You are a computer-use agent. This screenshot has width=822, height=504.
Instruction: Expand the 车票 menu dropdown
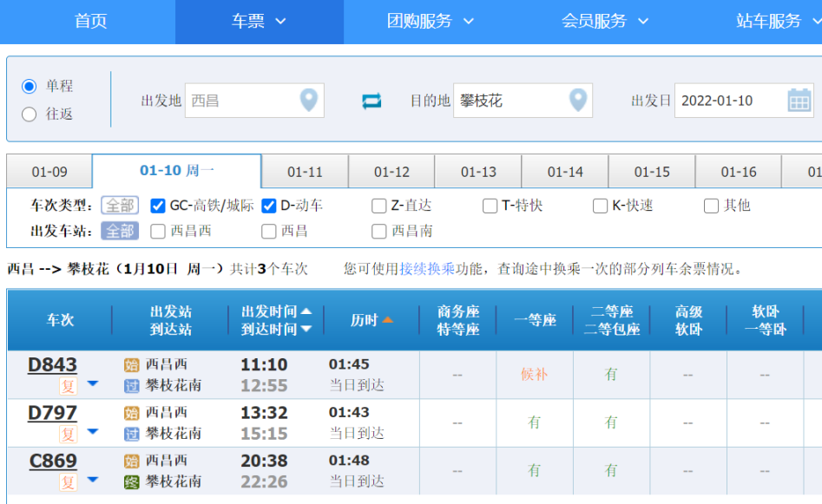(x=259, y=22)
